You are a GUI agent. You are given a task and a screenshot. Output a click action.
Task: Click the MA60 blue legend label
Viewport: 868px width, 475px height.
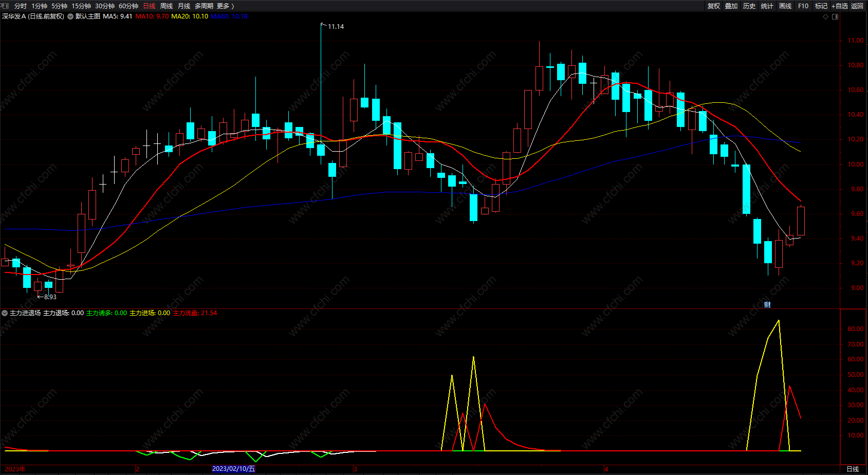coord(229,16)
